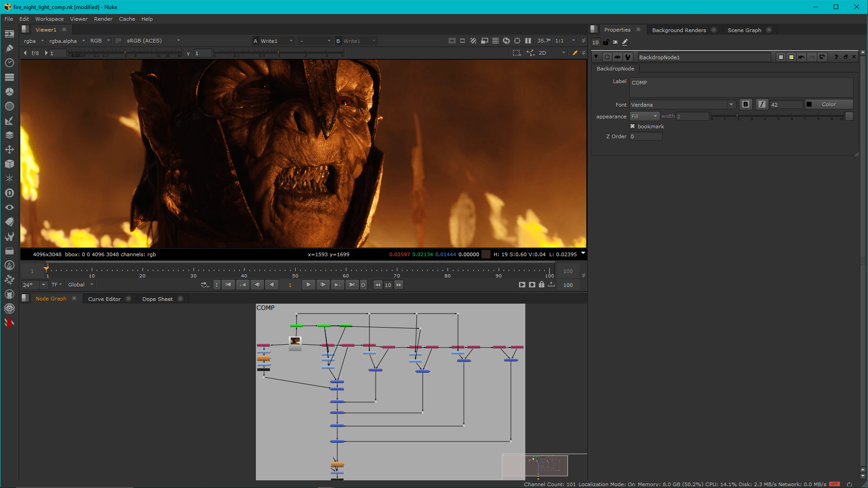Collapse the BackdropNode1 properties panel
Image resolution: width=868 pixels, height=488 pixels.
pos(596,57)
